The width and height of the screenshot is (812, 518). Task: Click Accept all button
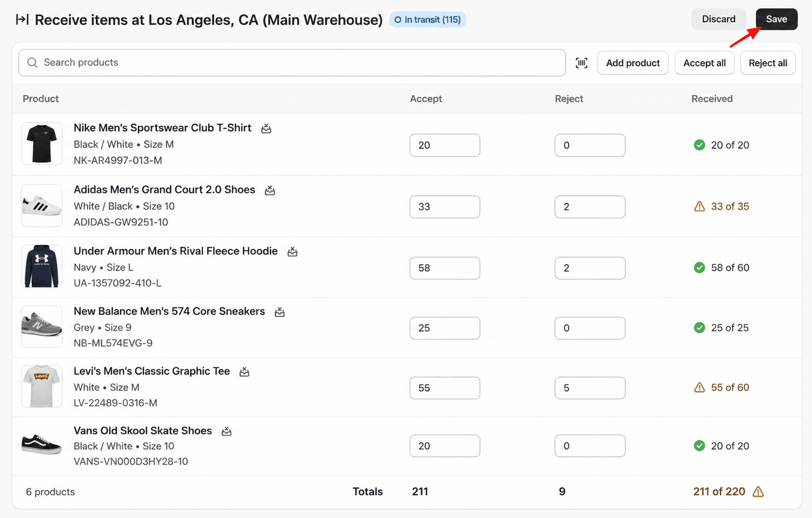(x=704, y=63)
